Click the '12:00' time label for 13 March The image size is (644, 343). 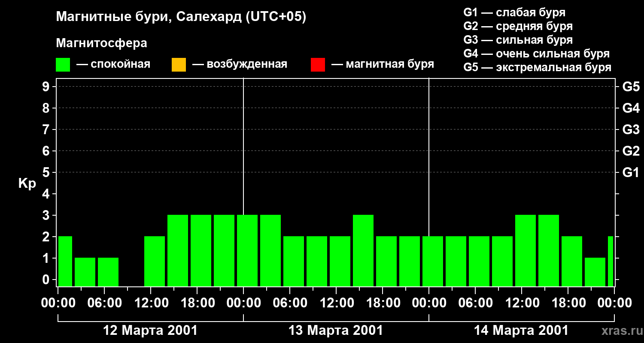[x=336, y=303]
